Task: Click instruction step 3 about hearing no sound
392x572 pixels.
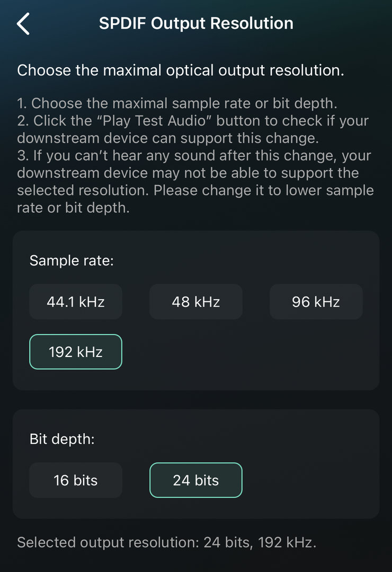Action: tap(194, 156)
